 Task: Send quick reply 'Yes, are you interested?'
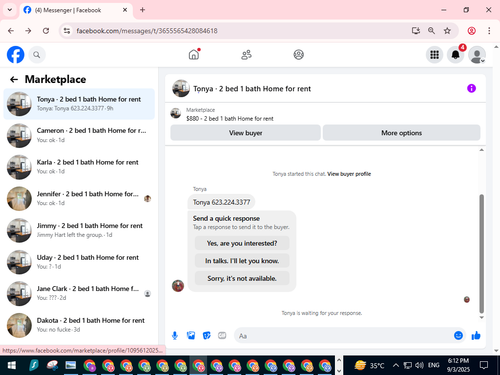click(242, 243)
